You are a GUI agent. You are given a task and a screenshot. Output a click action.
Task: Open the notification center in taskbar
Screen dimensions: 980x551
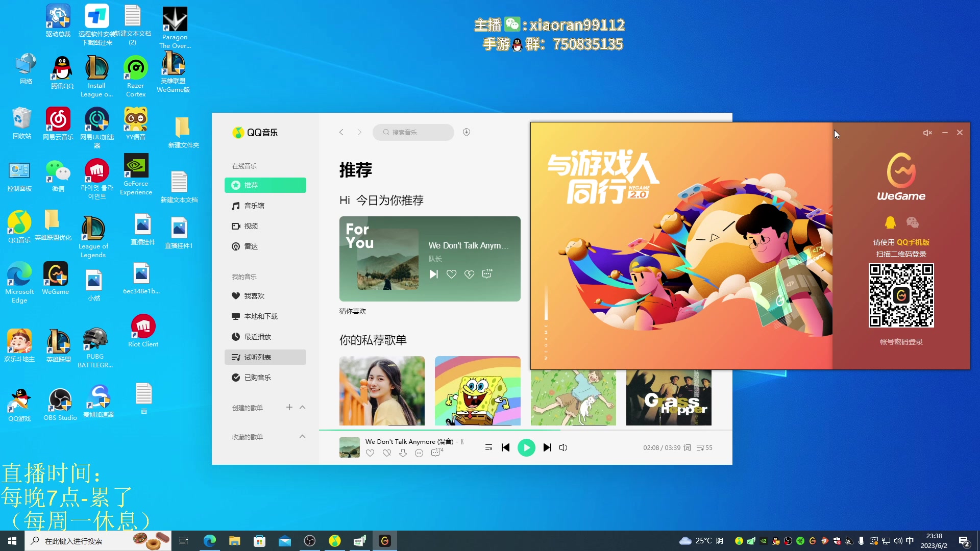click(x=964, y=541)
